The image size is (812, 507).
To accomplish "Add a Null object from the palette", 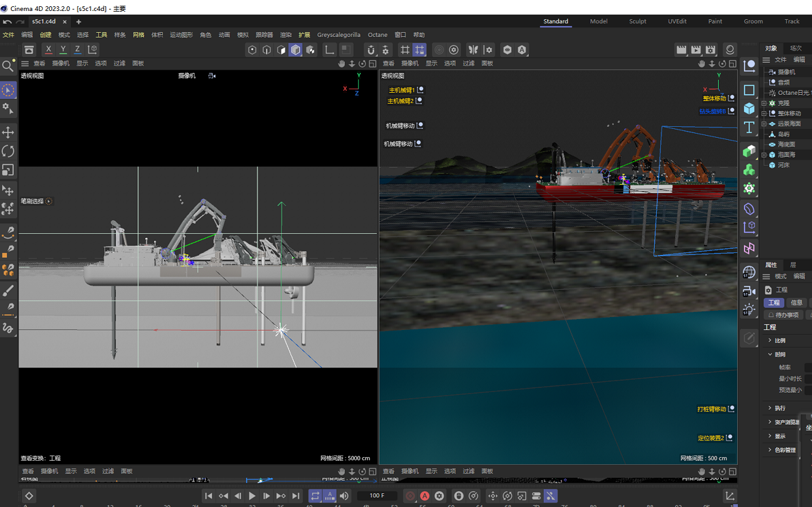I will click(x=749, y=66).
